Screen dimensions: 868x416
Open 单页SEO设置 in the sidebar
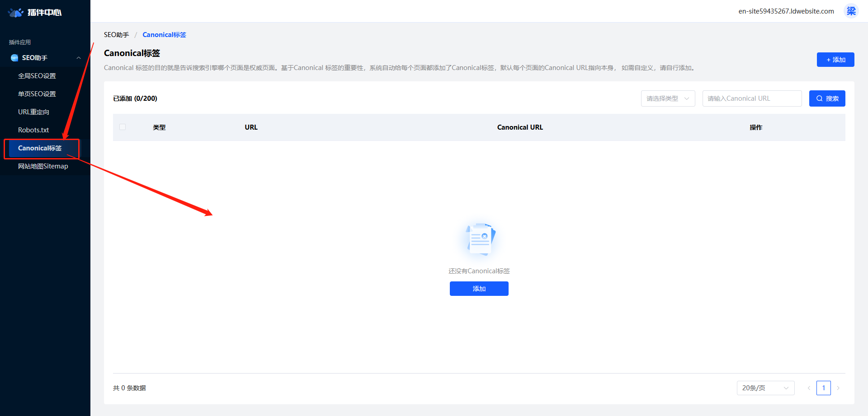click(37, 94)
